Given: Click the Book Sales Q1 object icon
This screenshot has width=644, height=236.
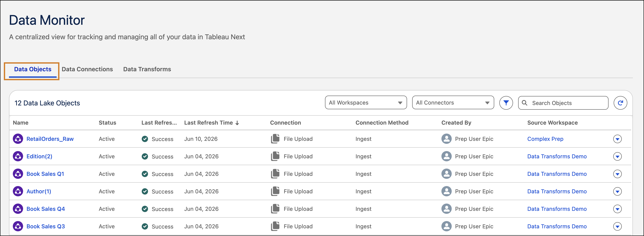Looking at the screenshot, I should point(18,173).
